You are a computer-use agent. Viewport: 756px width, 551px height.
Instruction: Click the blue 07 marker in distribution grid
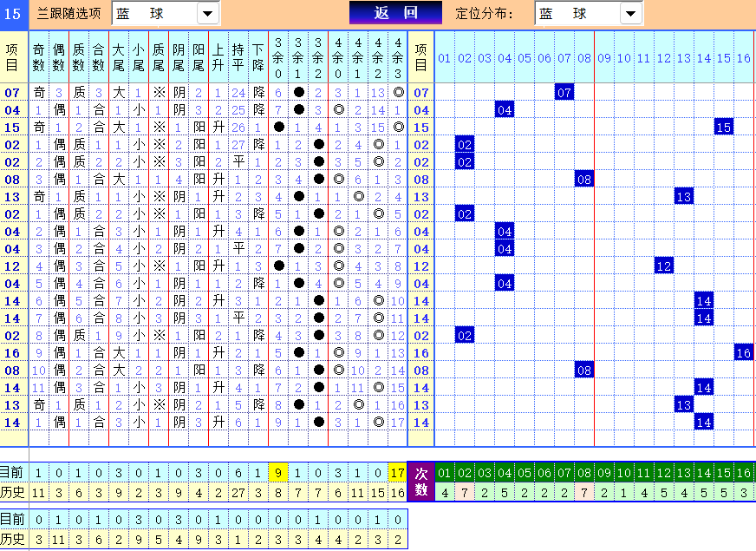564,92
